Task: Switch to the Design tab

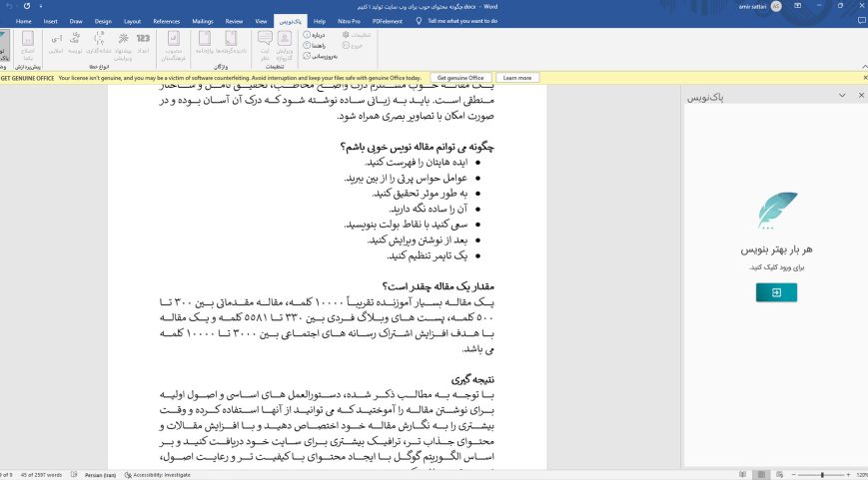Action: coord(103,21)
